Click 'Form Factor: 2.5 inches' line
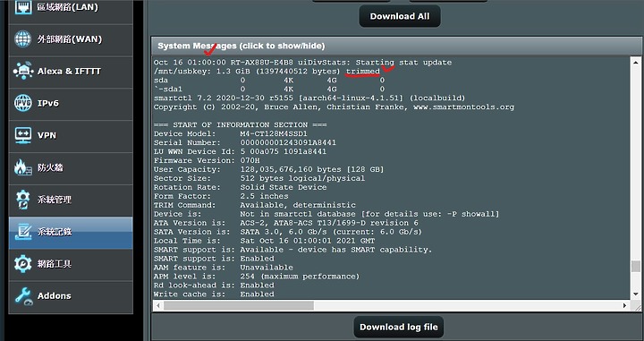 (221, 196)
